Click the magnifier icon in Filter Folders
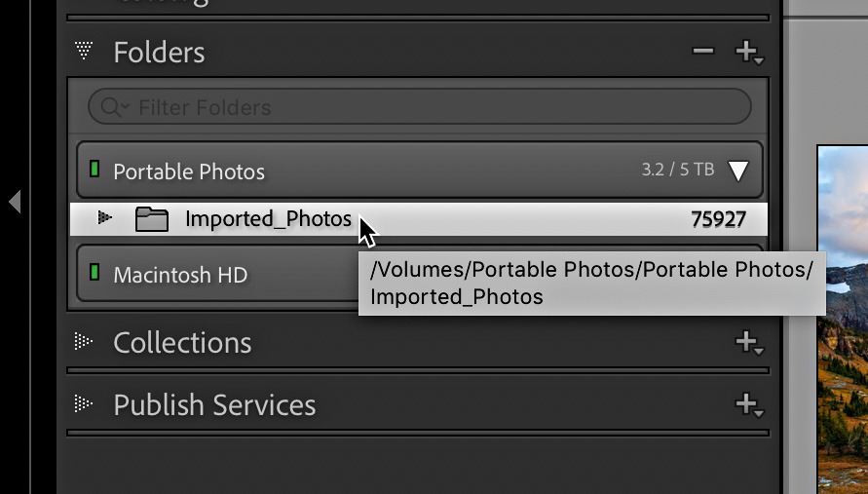 pyautogui.click(x=109, y=107)
